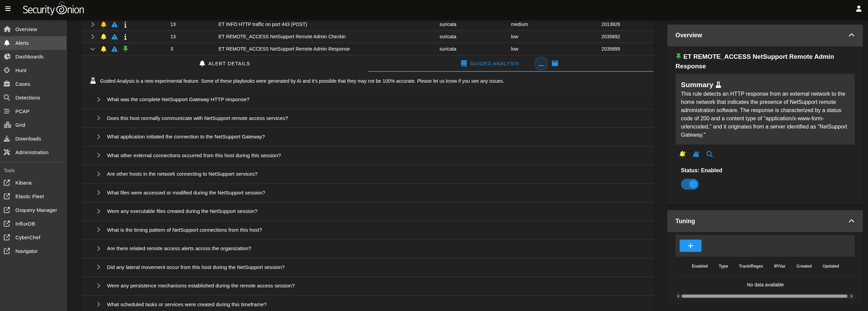Expand 'Does this host normally communicate' question
This screenshot has height=311, width=868.
coord(368,118)
